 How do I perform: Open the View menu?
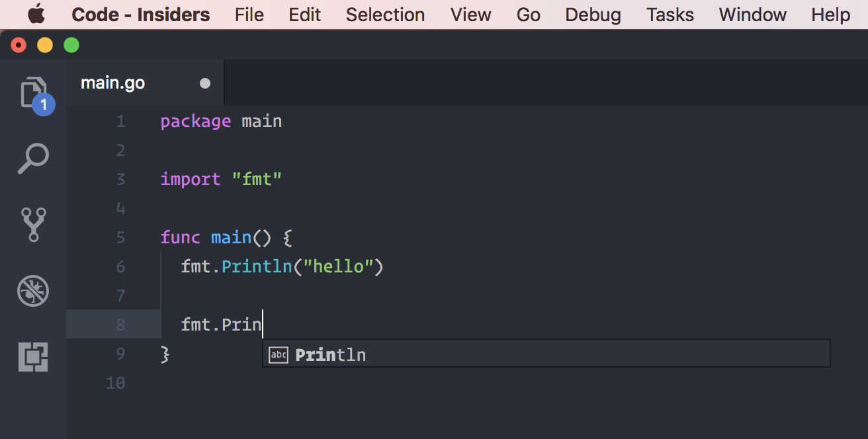click(470, 14)
